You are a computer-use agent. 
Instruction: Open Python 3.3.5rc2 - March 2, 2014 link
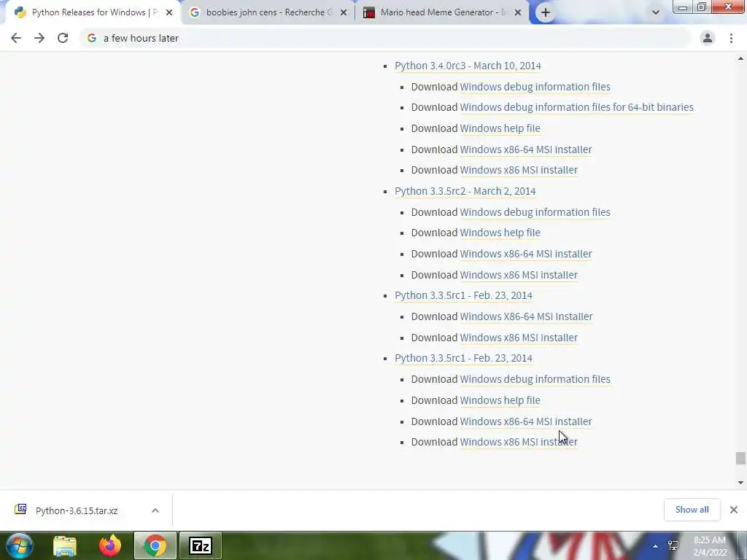[465, 191]
